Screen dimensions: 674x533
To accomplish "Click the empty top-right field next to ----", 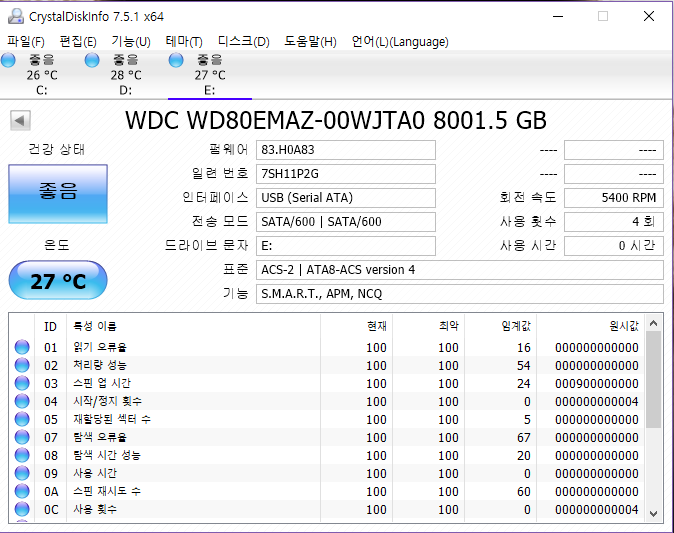I will 613,150.
